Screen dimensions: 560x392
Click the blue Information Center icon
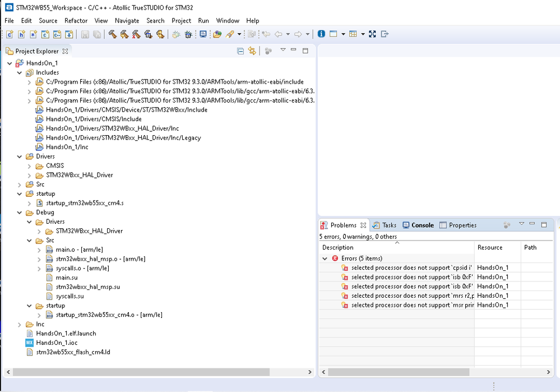pyautogui.click(x=321, y=34)
